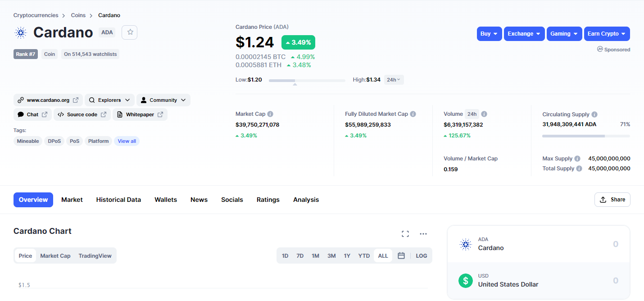This screenshot has height=301, width=644.
Task: Open the chart calendar date picker
Action: pos(401,255)
